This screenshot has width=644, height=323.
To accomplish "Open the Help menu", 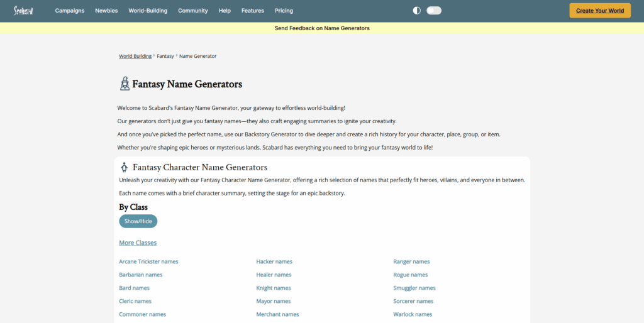I will pos(225,11).
